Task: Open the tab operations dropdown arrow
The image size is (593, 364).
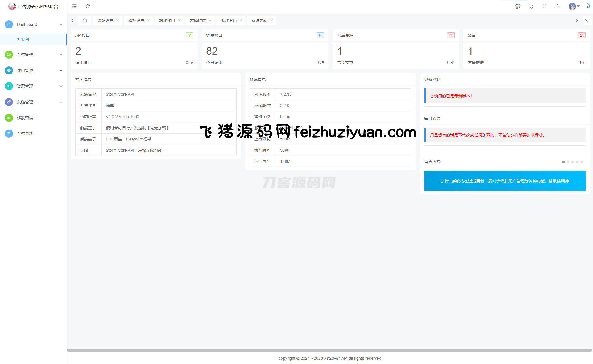Action: [587, 20]
